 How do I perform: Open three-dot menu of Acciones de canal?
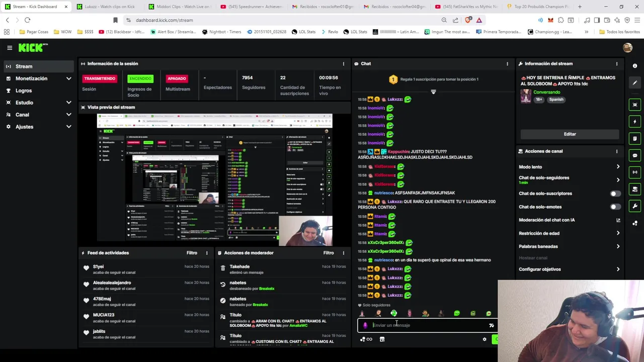617,151
